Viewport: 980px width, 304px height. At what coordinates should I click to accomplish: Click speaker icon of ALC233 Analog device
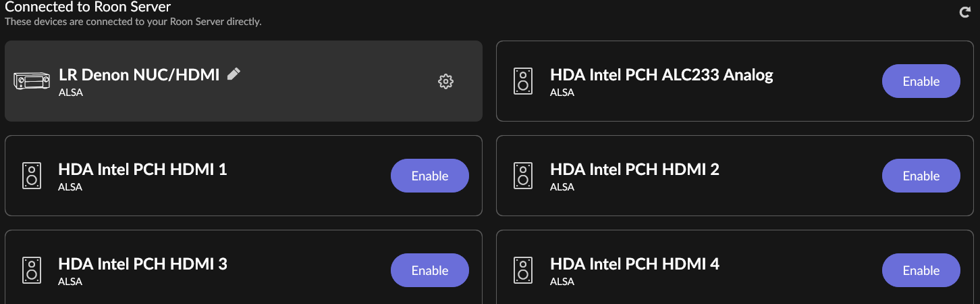(522, 81)
